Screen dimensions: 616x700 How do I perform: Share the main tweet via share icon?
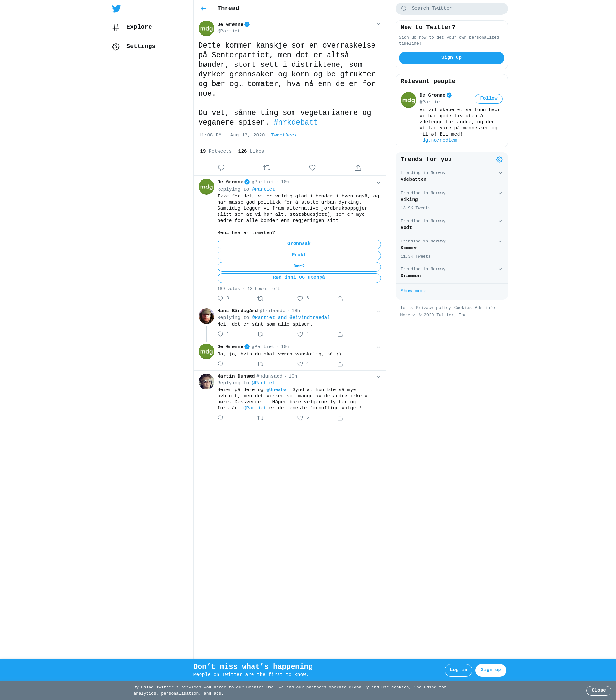coord(358,168)
